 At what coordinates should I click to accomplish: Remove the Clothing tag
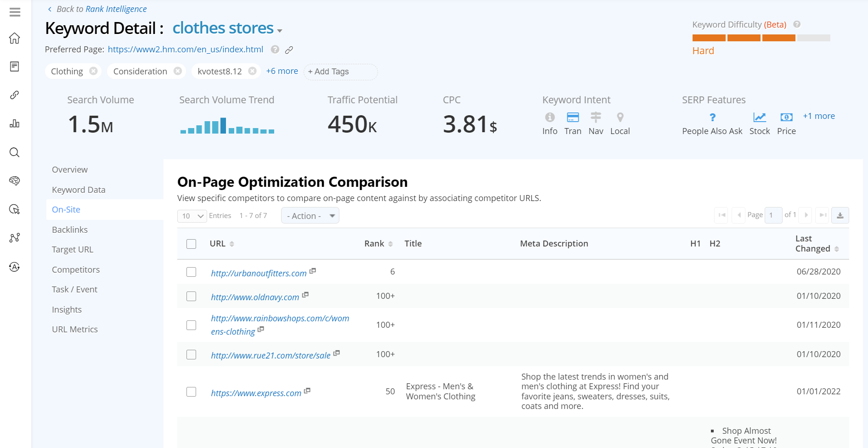pyautogui.click(x=93, y=71)
